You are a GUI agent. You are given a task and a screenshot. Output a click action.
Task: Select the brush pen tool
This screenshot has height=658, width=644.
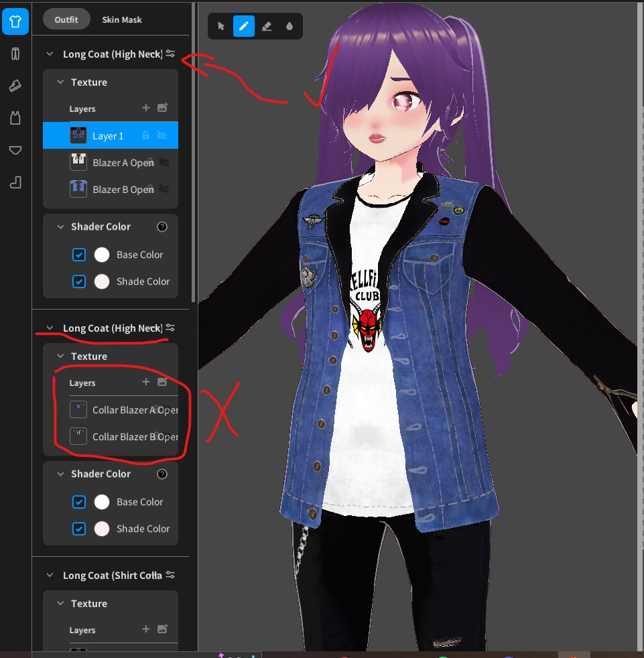(x=244, y=26)
